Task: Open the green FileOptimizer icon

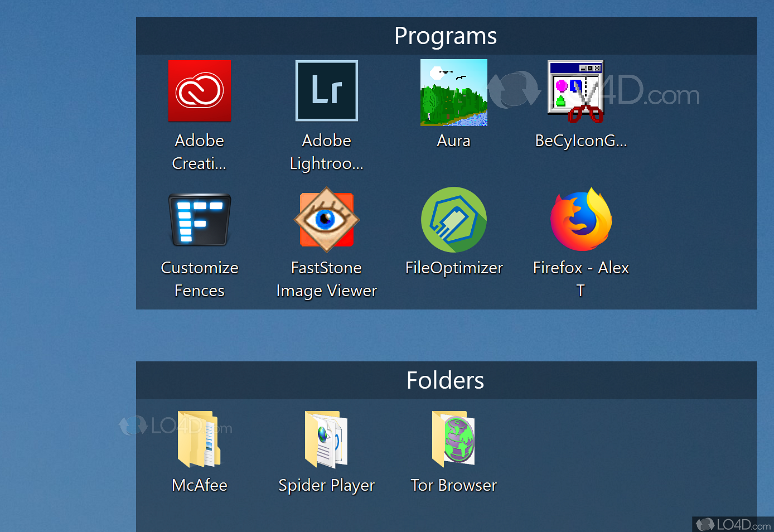Action: [x=454, y=220]
